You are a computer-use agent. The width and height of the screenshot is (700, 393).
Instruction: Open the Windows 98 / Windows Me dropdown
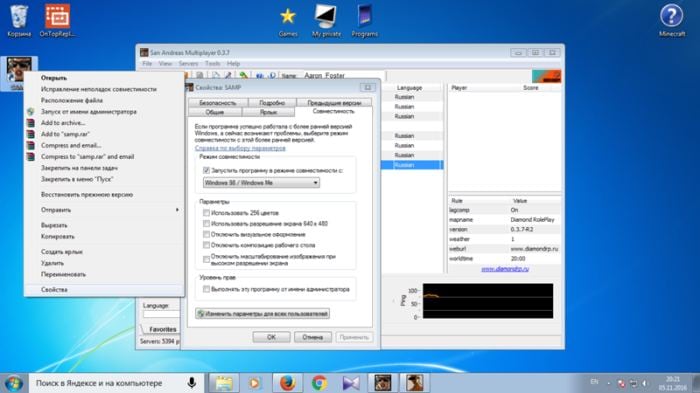[x=261, y=183]
